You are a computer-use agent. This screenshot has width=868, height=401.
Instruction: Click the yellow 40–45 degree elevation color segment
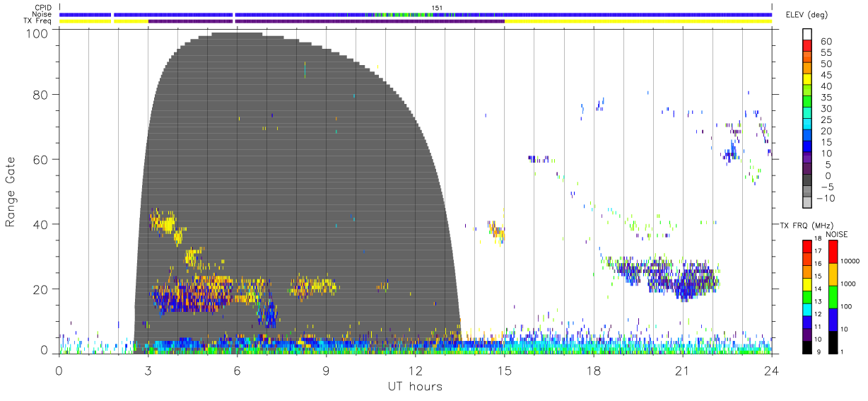pos(807,81)
